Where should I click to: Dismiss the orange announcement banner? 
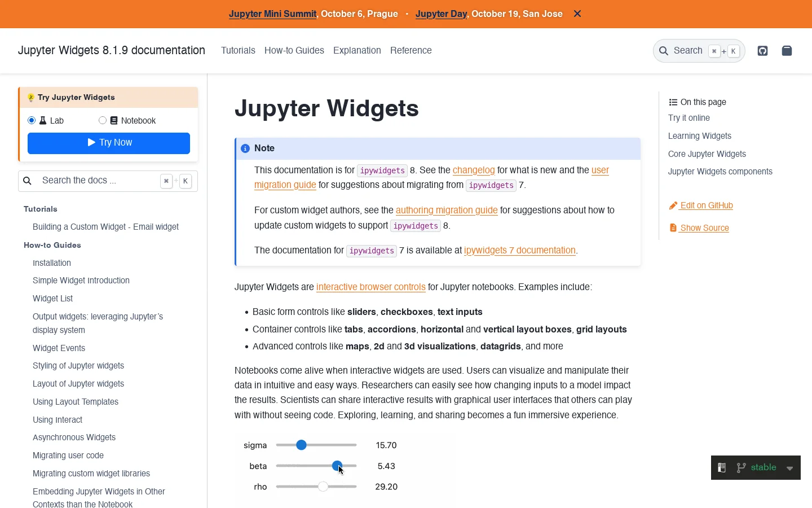click(577, 14)
